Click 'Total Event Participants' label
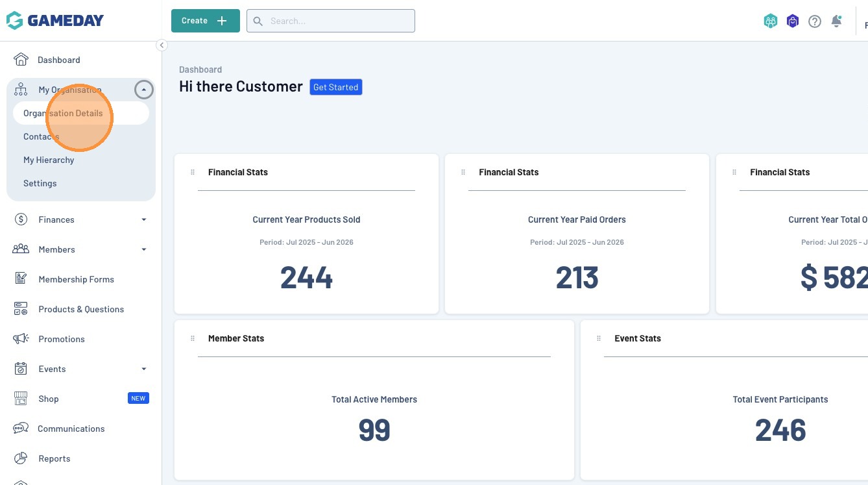This screenshot has height=485, width=868. 780,399
